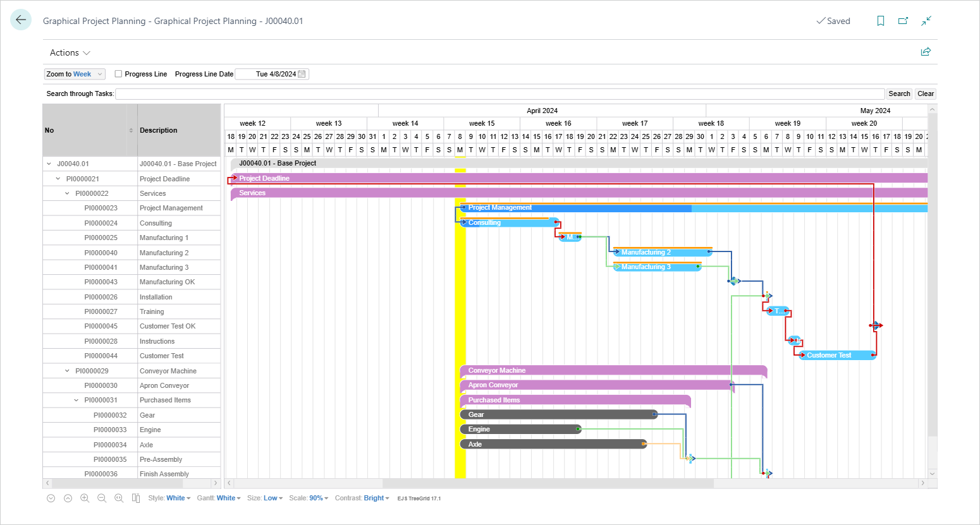Enable the Progress Line checkbox
980x525 pixels.
pyautogui.click(x=118, y=74)
